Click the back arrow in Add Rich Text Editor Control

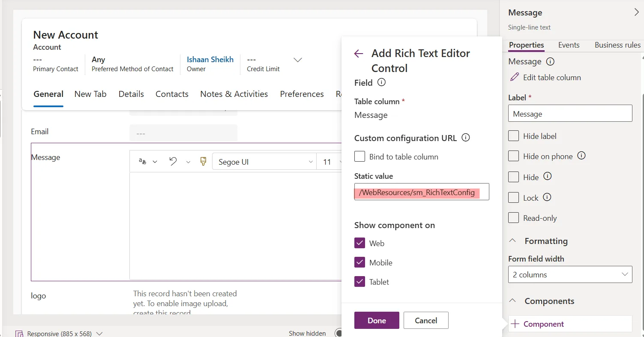pos(359,54)
